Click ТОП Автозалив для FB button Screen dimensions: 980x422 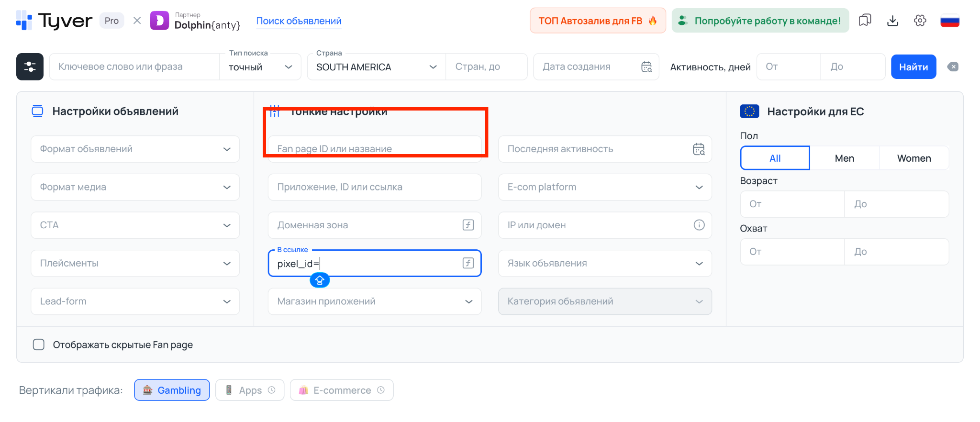[597, 21]
